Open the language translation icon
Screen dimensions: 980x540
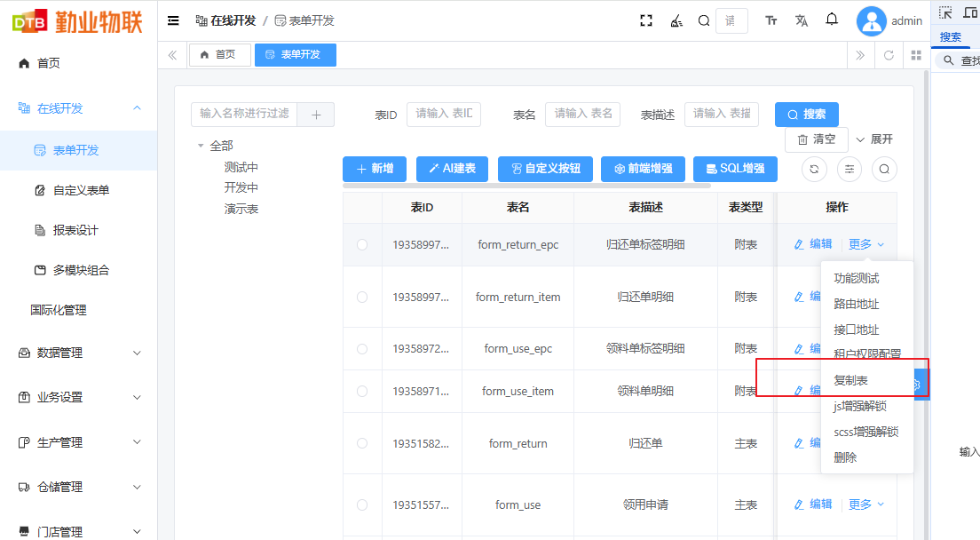(x=802, y=20)
